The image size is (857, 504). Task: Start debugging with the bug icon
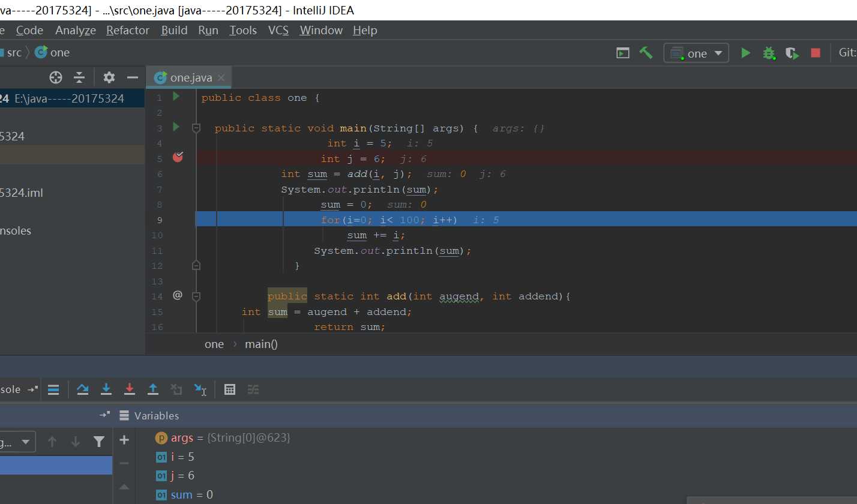[769, 53]
